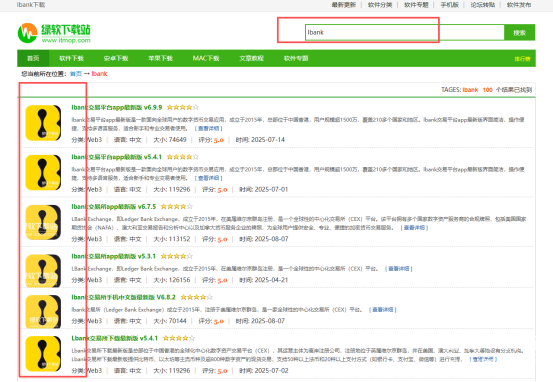The width and height of the screenshot is (553, 382).
Task: Open the 论坛转贴 top link
Action: 483,5
